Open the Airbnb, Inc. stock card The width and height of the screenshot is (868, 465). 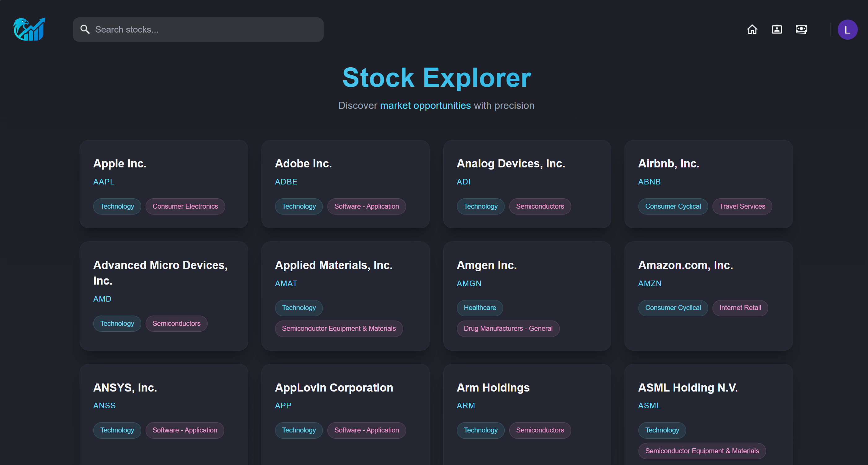pyautogui.click(x=709, y=184)
